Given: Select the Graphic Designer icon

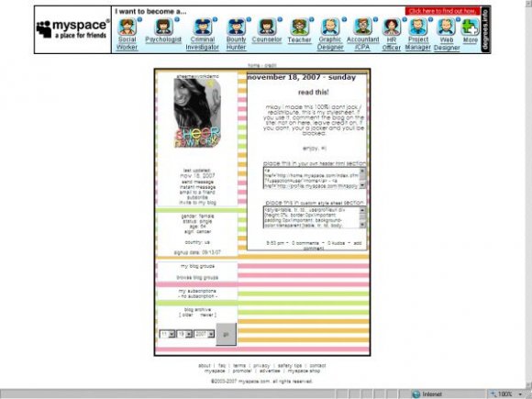Looking at the screenshot, I should (330, 27).
